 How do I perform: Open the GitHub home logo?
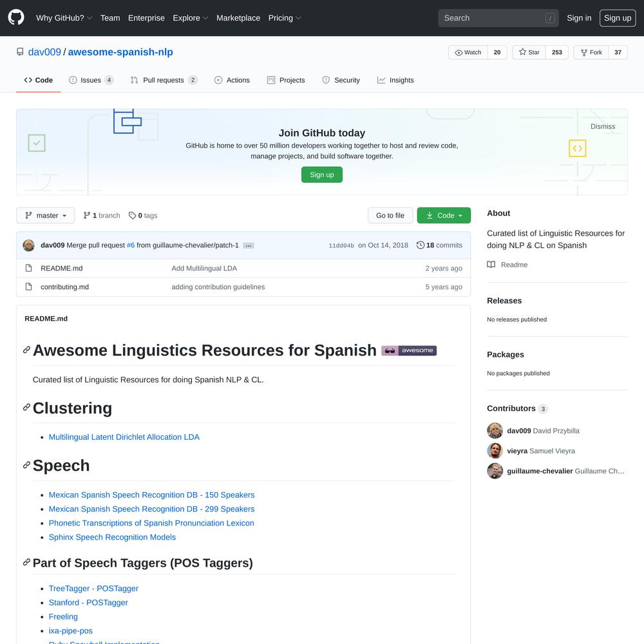pos(16,17)
